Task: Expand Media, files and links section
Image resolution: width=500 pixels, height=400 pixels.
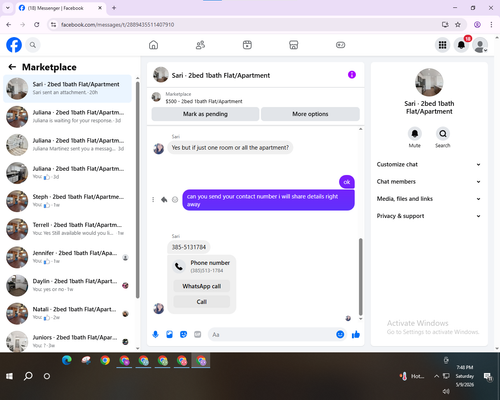Action: [429, 199]
